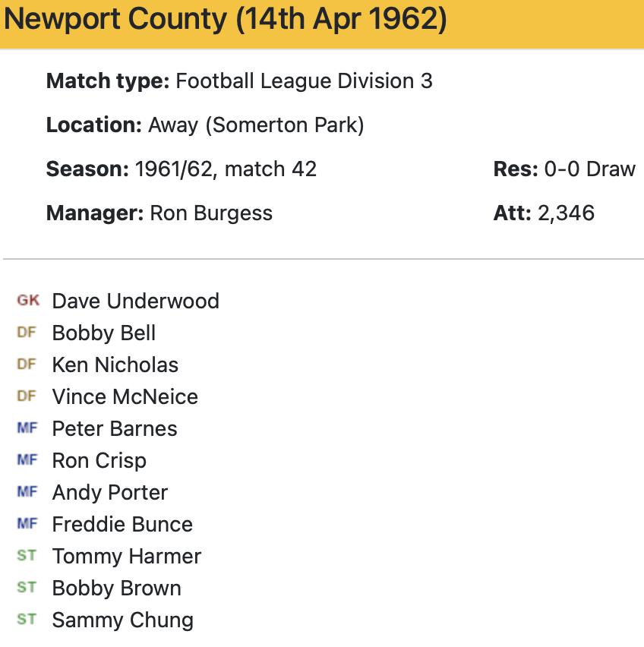The width and height of the screenshot is (644, 647).
Task: Select the Football League Division 3 text
Action: click(x=304, y=80)
